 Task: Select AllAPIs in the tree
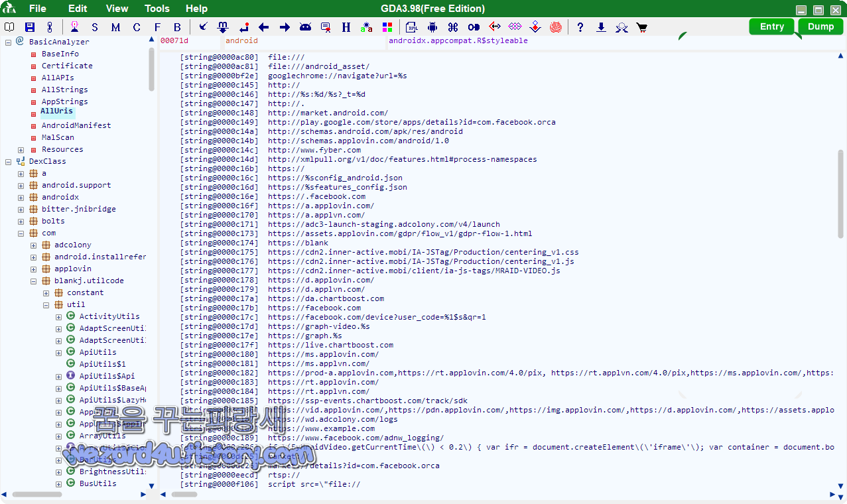[58, 78]
